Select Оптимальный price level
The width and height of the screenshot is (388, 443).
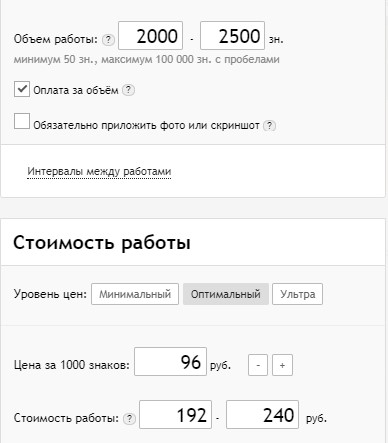click(x=226, y=294)
